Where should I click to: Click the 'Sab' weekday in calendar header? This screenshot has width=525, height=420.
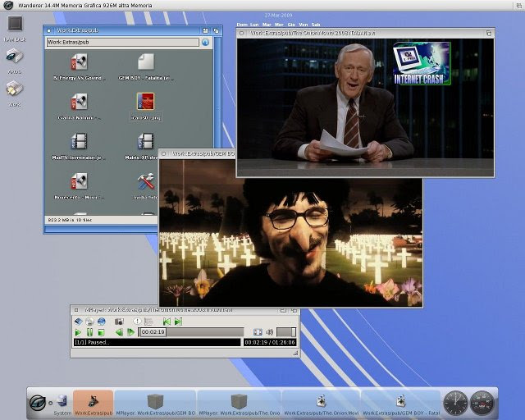pyautogui.click(x=315, y=25)
